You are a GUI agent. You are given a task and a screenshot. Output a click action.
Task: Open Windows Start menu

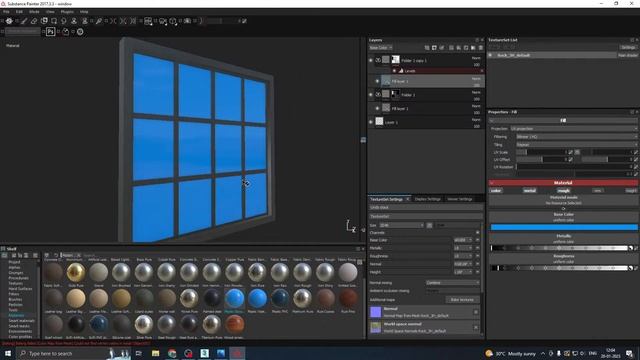pos(7,353)
